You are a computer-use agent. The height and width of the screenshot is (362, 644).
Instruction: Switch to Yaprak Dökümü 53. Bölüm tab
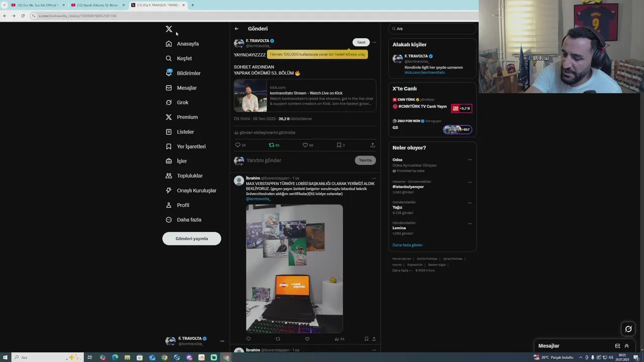tap(98, 5)
